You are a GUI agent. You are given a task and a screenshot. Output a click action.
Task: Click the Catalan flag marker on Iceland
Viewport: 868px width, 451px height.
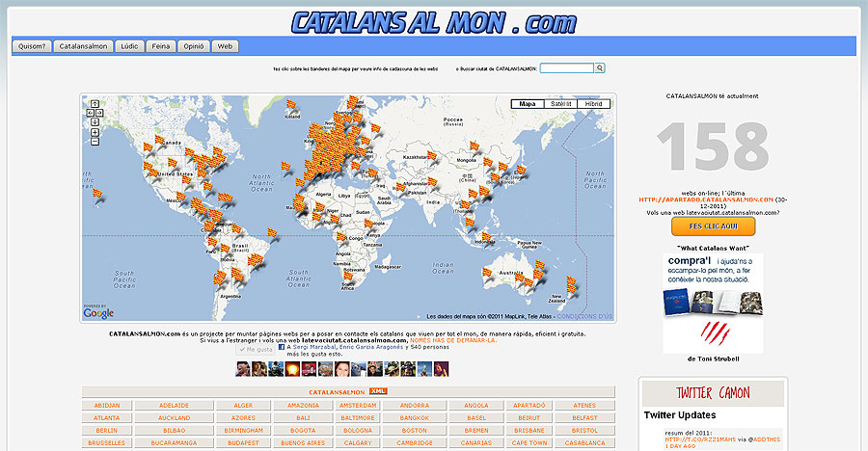[x=290, y=104]
